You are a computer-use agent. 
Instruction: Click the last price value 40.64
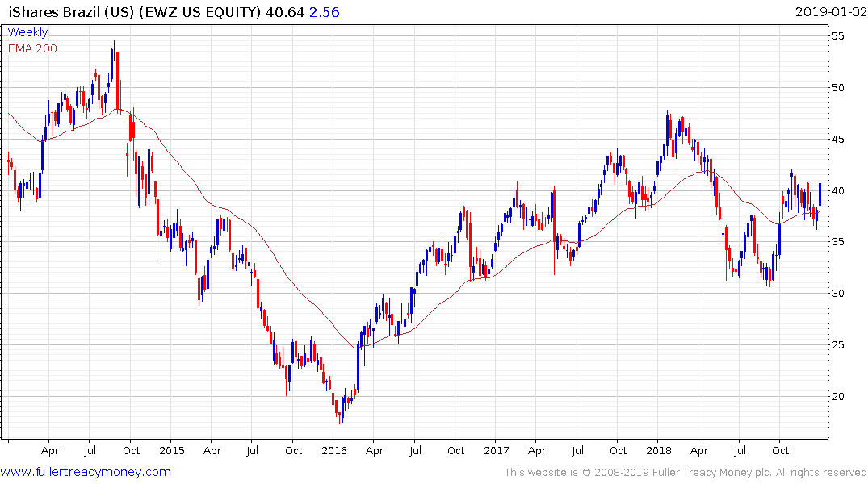(284, 12)
